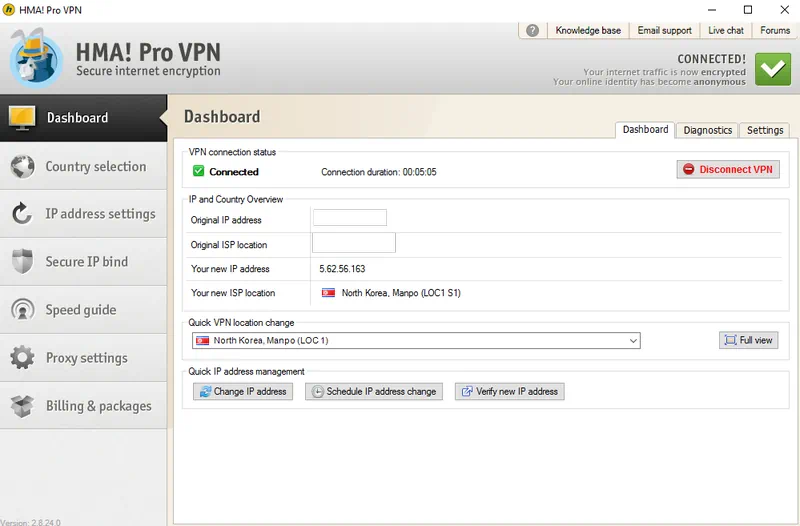Viewport: 800px width, 526px height.
Task: Click the Proxy settings gear icon
Action: (x=22, y=358)
